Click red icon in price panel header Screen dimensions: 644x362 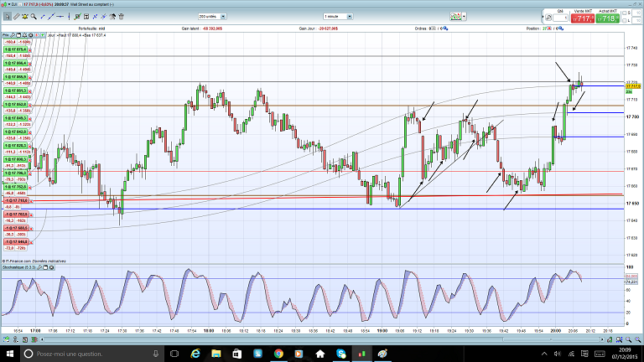[x=37, y=35]
